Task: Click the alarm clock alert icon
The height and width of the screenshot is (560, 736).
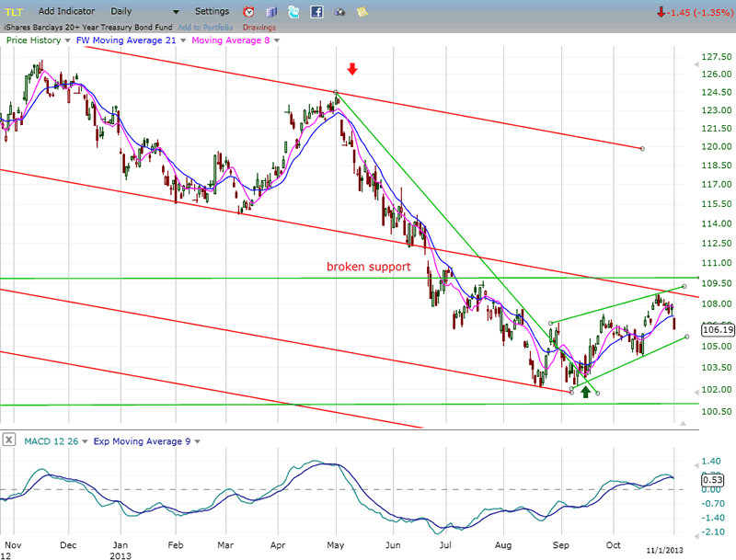Action: [249, 12]
